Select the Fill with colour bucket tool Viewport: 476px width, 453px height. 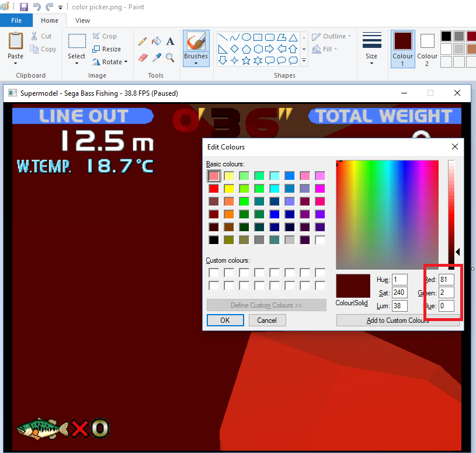tap(157, 41)
